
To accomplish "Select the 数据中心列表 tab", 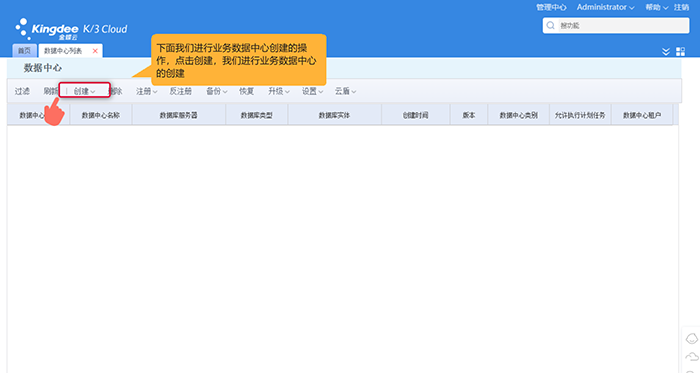I will [63, 51].
